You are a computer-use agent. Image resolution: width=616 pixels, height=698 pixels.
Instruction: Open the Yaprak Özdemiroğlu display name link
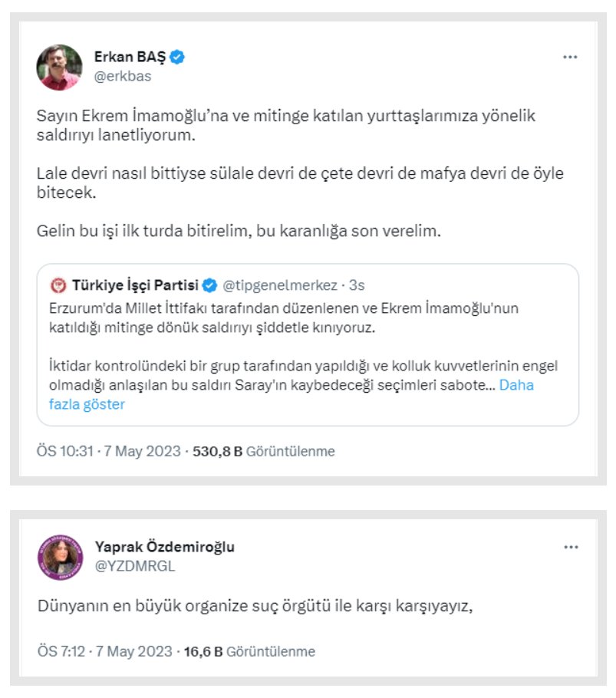coord(164,547)
